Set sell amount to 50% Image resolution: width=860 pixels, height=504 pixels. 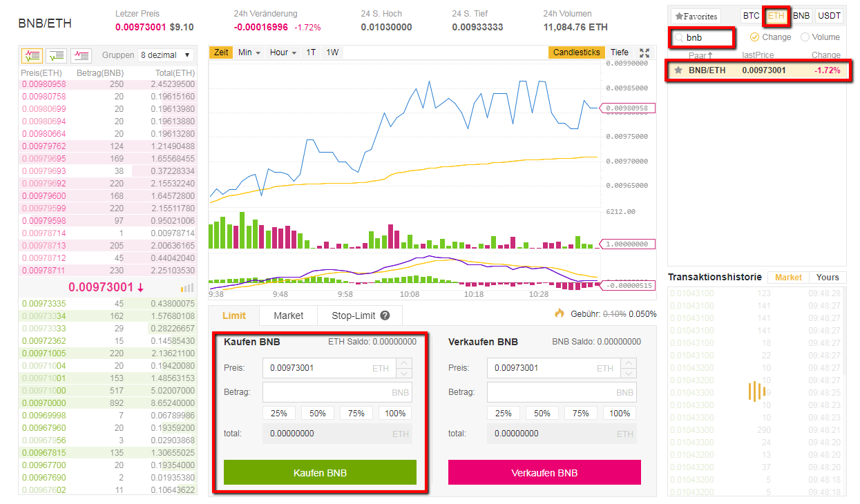click(542, 413)
